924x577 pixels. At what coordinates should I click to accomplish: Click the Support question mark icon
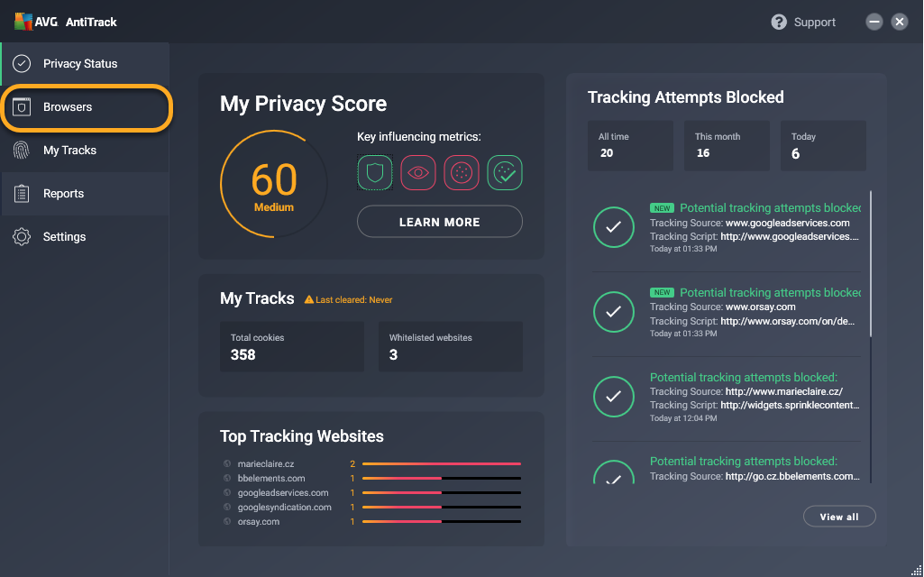coord(779,22)
